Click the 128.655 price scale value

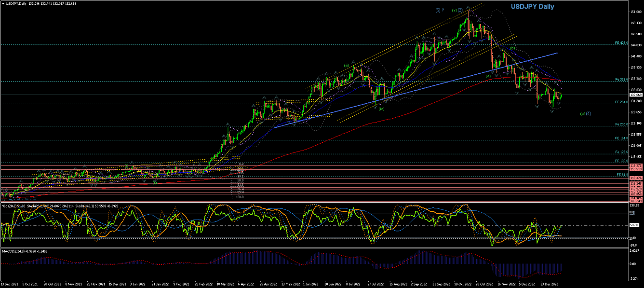pyautogui.click(x=636, y=112)
